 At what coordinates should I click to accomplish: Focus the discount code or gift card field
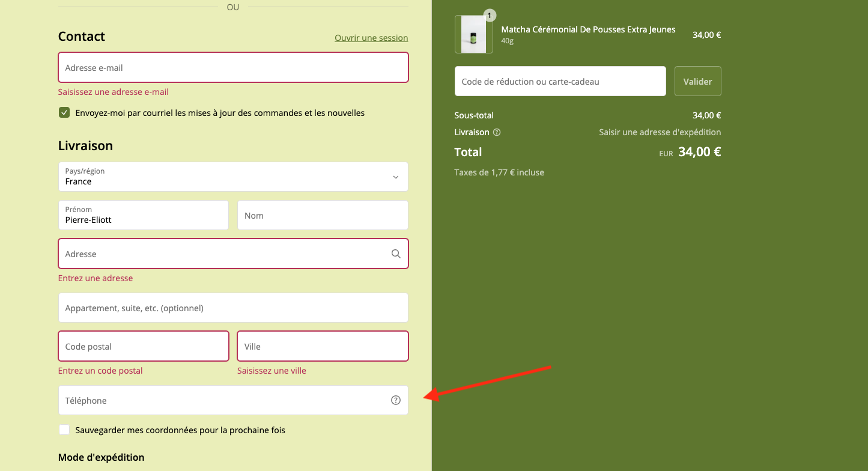(560, 81)
